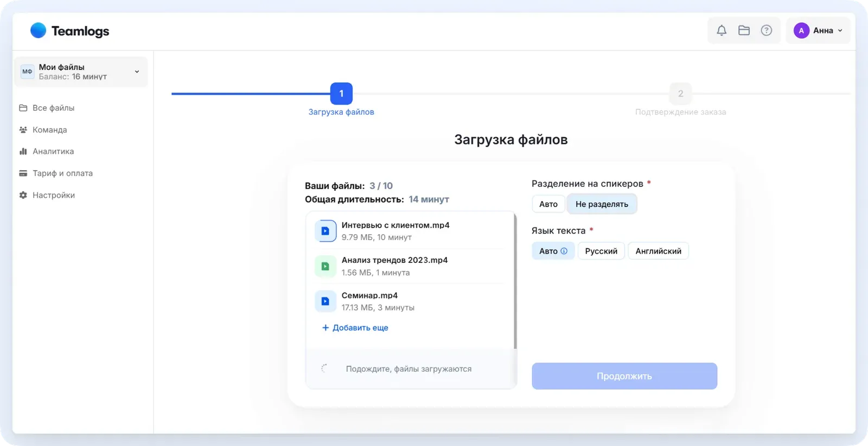Viewport: 868px width, 446px height.
Task: Select file name Интервью с клиентом.mp4
Action: [395, 225]
